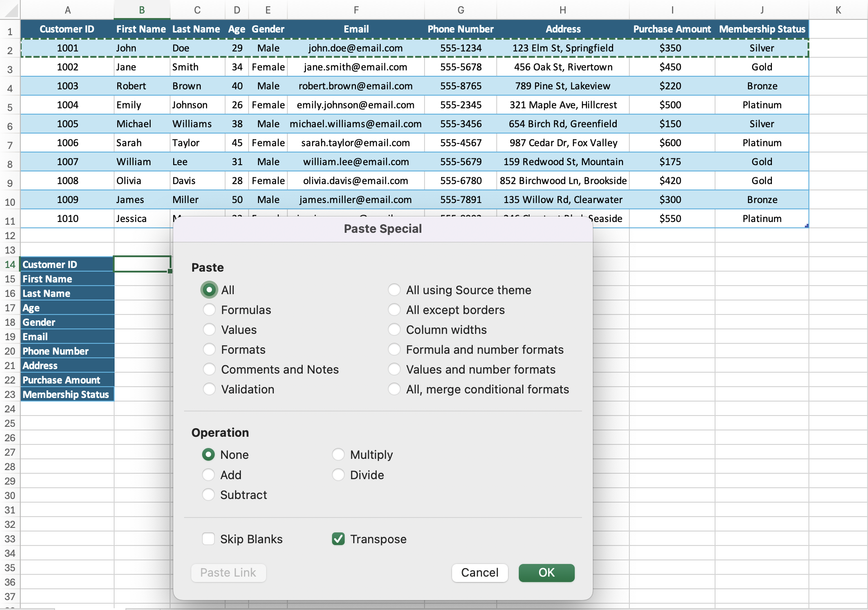868x610 pixels.
Task: Click the OK button
Action: 546,573
